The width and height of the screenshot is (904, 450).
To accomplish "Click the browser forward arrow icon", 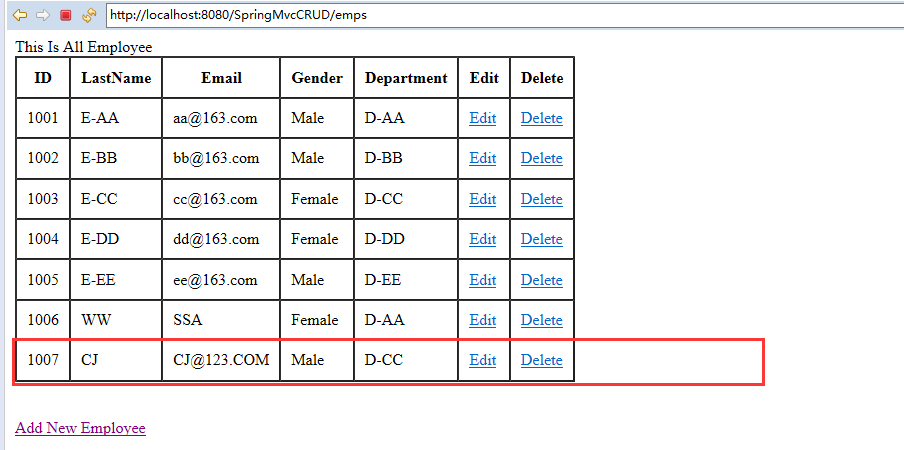I will (x=43, y=15).
